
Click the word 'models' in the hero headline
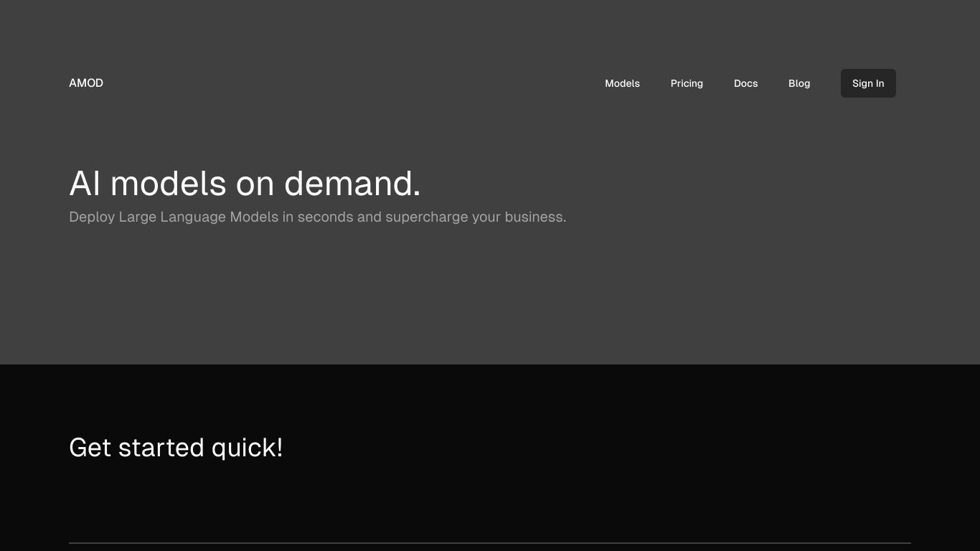click(168, 183)
